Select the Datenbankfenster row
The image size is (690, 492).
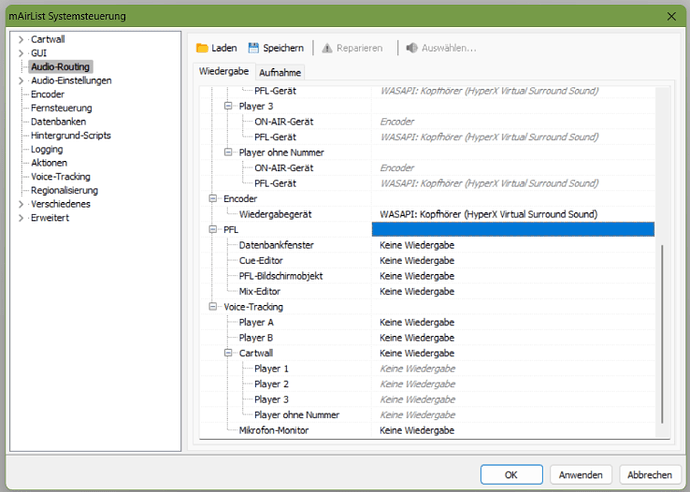[276, 245]
